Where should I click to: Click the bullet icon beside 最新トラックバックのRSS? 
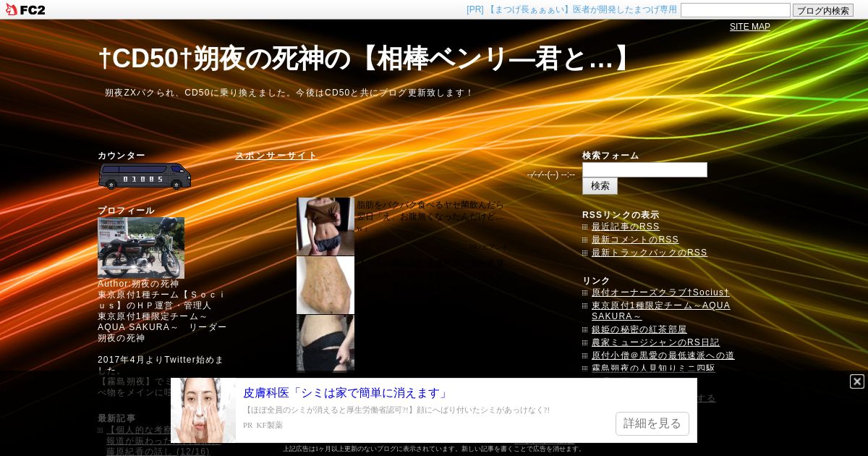[x=585, y=253]
